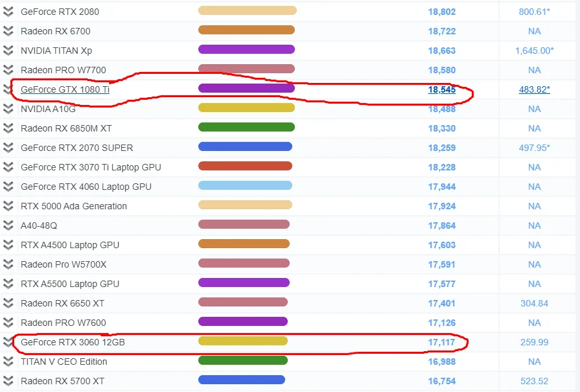The image size is (580, 392).
Task: Open the RTX A5500 Laptop GPU link
Action: pyautogui.click(x=70, y=284)
